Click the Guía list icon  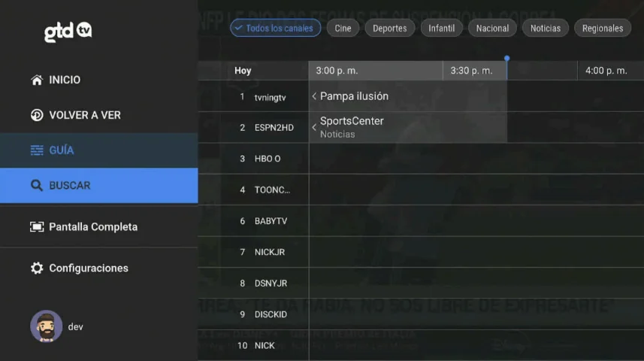[x=37, y=150]
